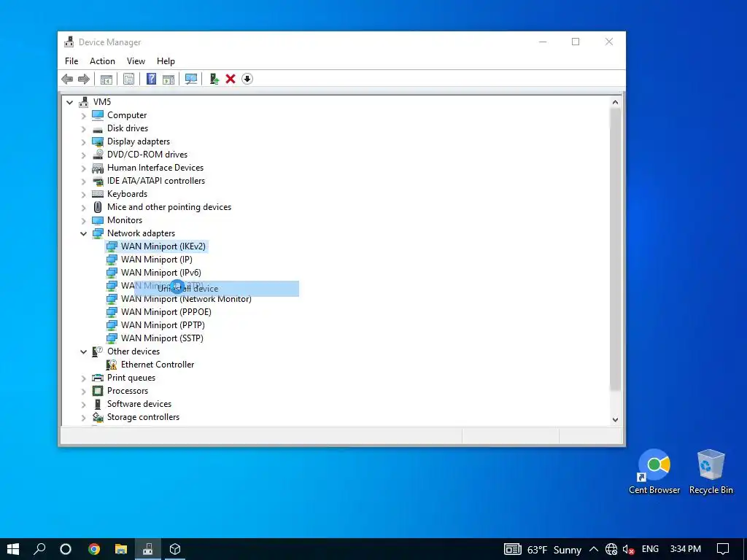Click the Update device driver icon

(214, 79)
